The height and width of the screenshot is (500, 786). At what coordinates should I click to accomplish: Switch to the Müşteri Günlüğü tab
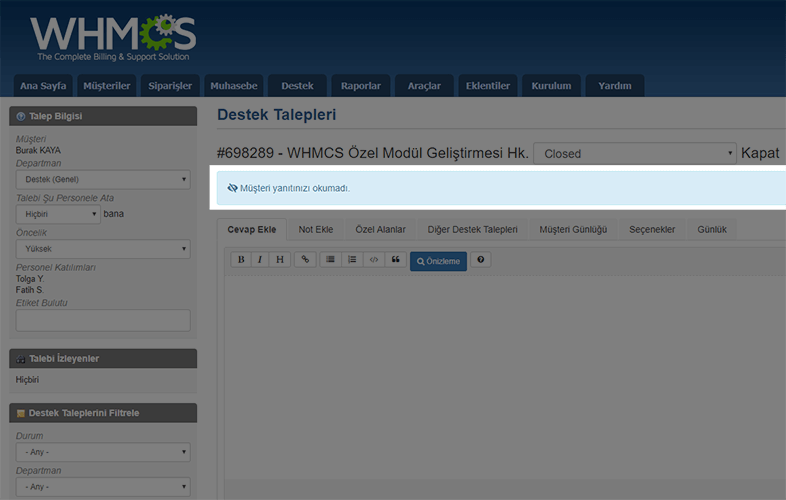click(x=573, y=230)
